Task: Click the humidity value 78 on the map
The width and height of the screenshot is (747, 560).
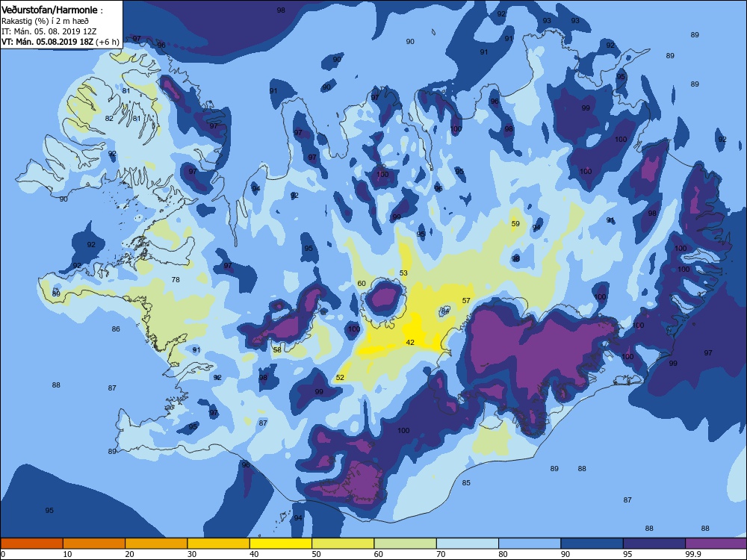Action: coord(176,279)
